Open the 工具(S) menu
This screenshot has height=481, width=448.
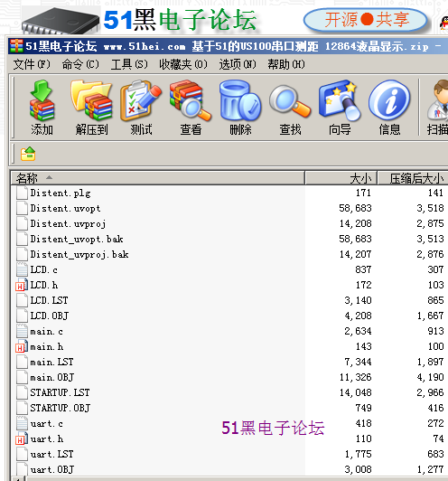coord(129,64)
